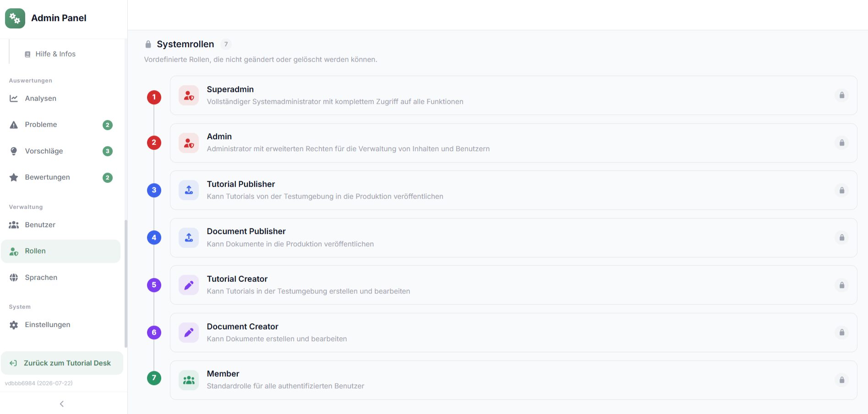
Task: Click the lock icon beside Systemrollen heading
Action: [148, 44]
